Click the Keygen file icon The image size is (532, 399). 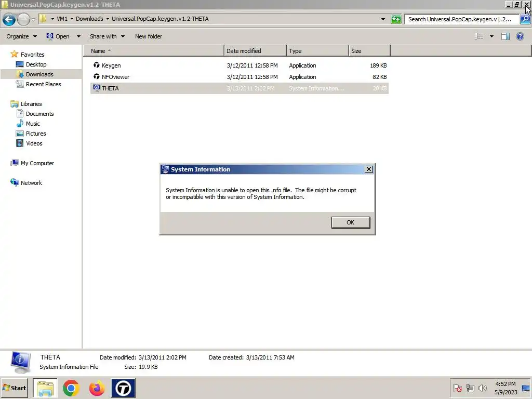coord(96,65)
